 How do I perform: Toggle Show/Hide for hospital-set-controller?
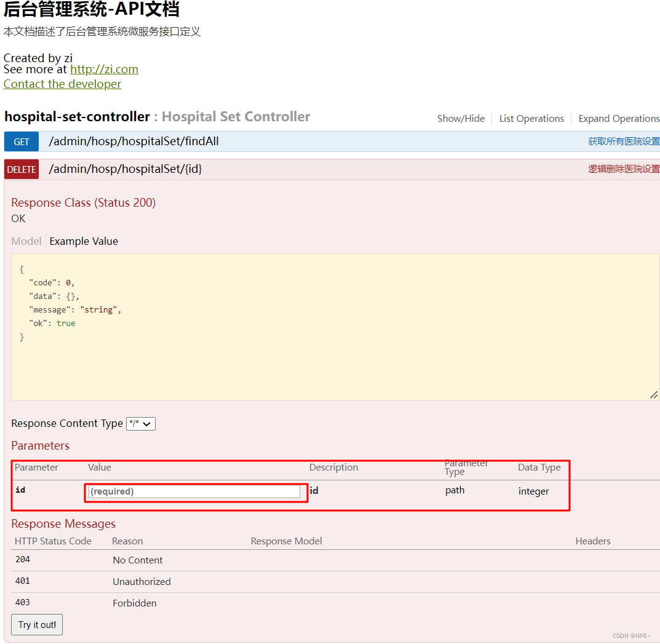pyautogui.click(x=461, y=119)
